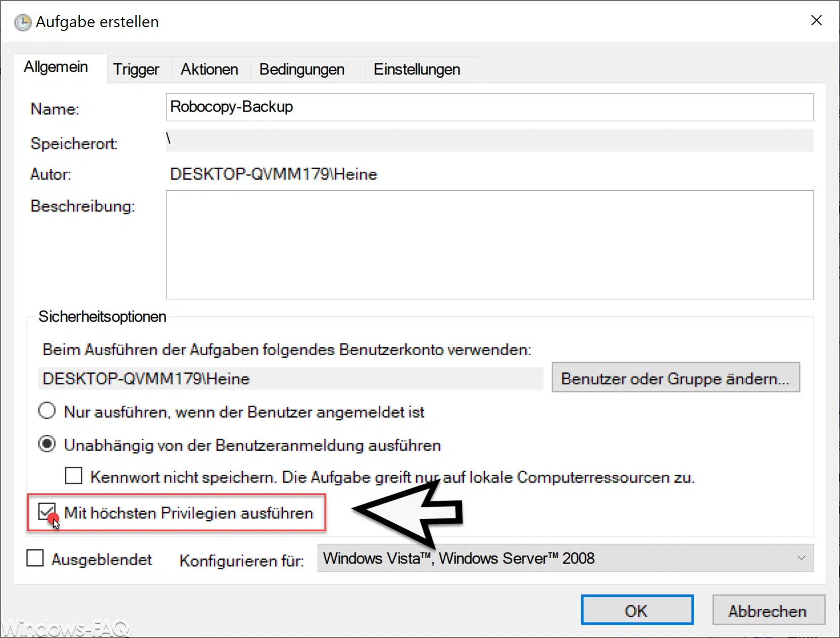840x638 pixels.
Task: Click the Task Scheduler clock icon in title bar
Action: 22,22
